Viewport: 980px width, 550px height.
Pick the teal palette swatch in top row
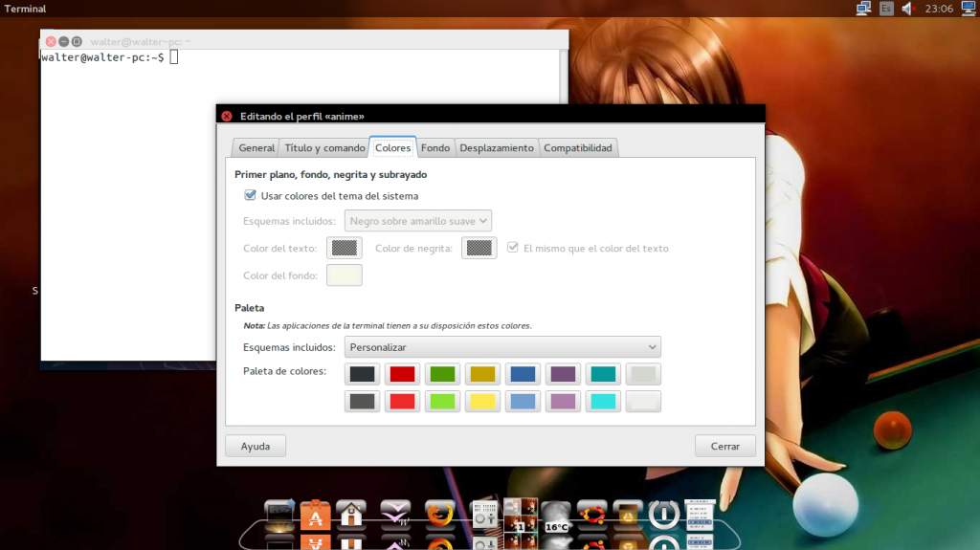point(603,374)
